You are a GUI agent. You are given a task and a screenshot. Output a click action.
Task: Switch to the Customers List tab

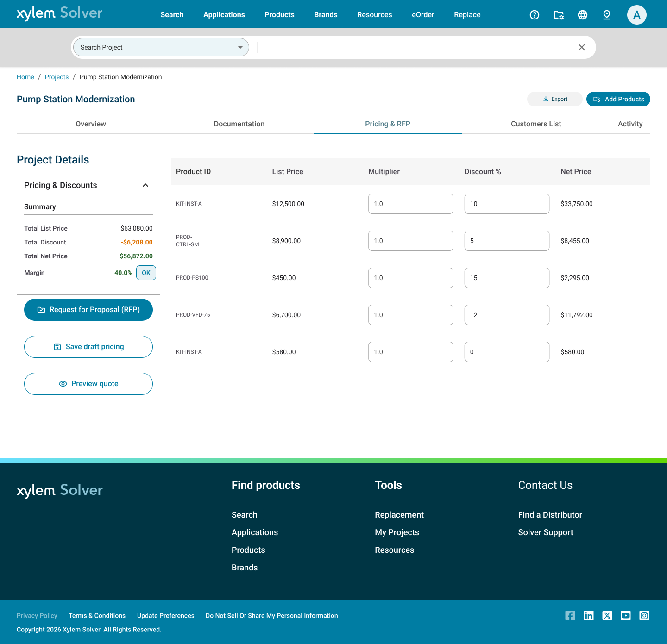coord(536,124)
